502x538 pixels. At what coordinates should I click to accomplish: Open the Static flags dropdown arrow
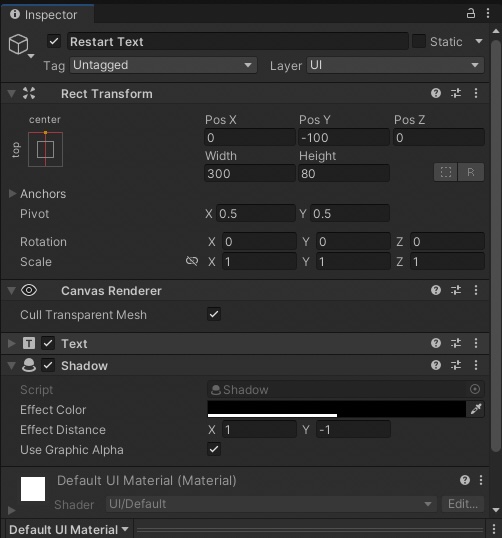pos(479,41)
